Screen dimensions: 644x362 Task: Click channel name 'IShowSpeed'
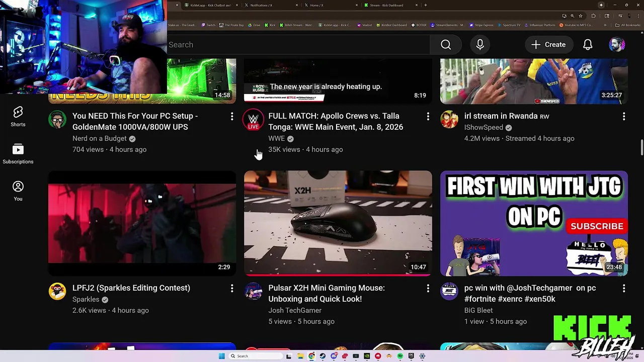point(484,128)
